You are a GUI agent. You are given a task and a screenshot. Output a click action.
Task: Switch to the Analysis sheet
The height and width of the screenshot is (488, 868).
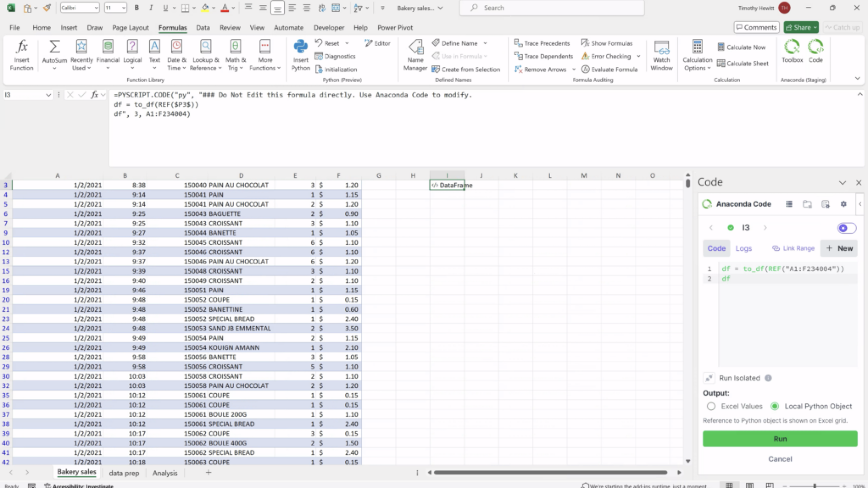coord(165,473)
